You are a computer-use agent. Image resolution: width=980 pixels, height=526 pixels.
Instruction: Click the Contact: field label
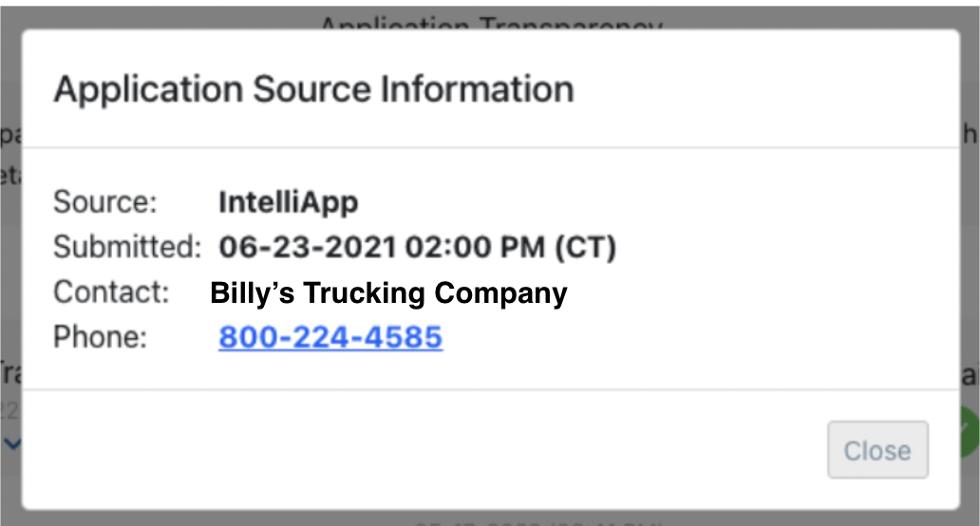pyautogui.click(x=111, y=292)
